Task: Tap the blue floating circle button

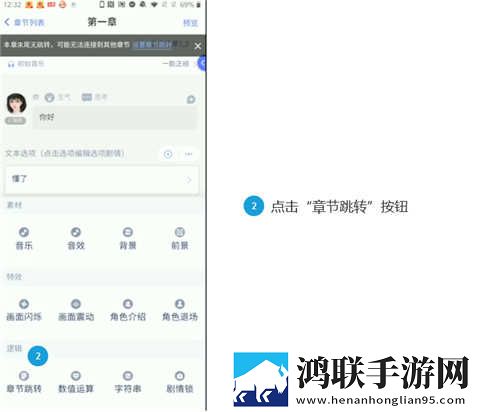Action: pyautogui.click(x=202, y=63)
